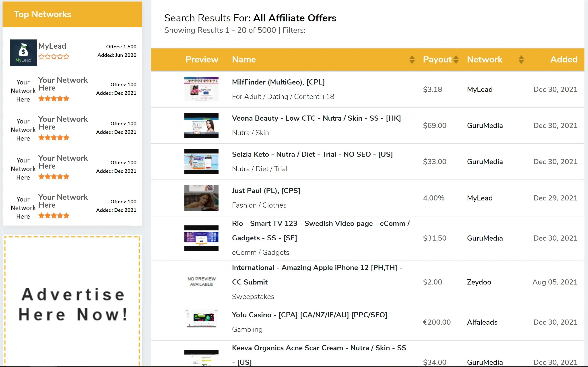Open MilfFinder offer preview thumbnail

(x=201, y=89)
